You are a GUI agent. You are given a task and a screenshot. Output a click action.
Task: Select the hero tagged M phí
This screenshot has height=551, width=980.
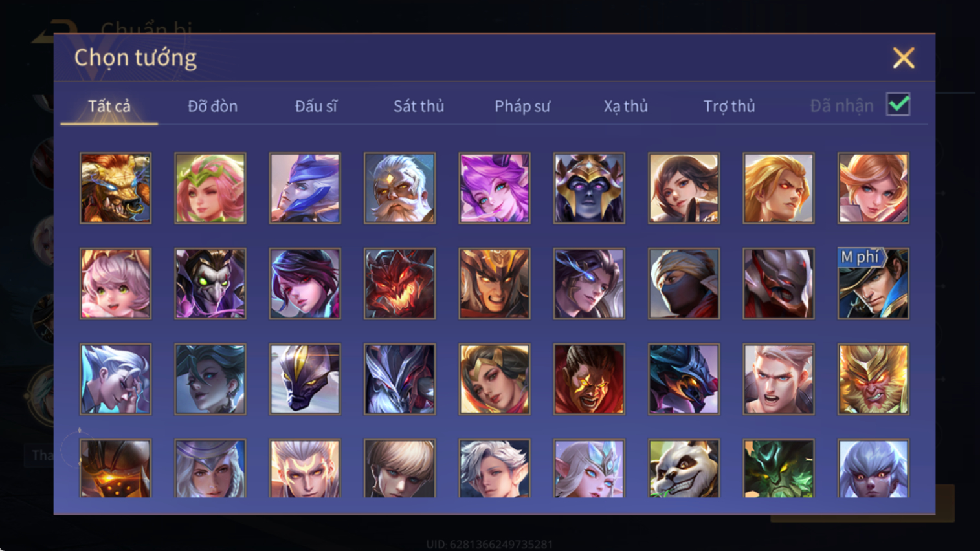click(873, 283)
